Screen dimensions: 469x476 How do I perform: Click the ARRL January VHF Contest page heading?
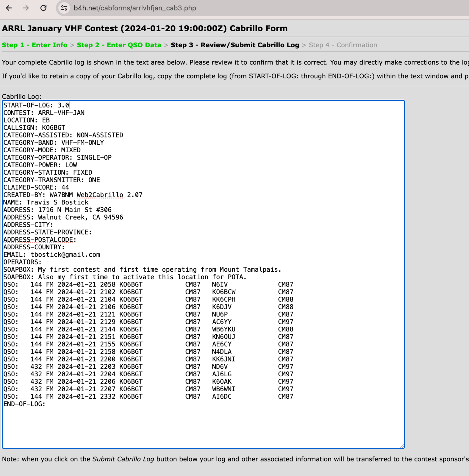(x=145, y=28)
